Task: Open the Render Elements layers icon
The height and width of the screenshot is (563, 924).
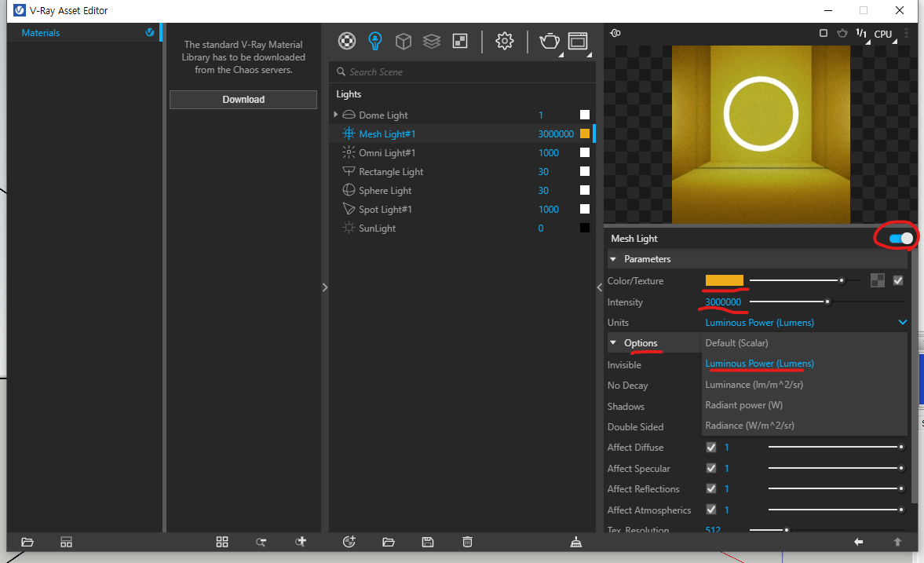Action: click(x=431, y=41)
